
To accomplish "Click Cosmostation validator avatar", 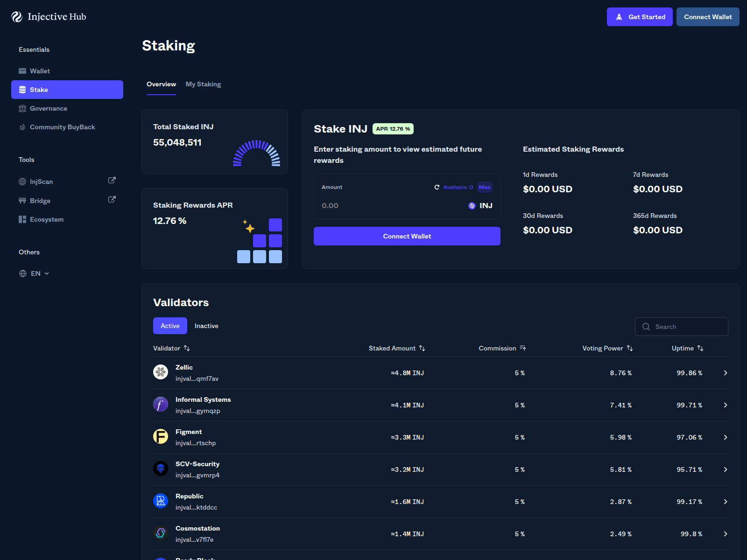I will 161,533.
